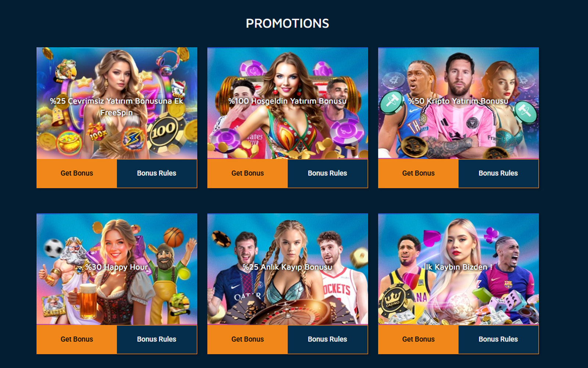Get the %25 Anlık Kayıp Bonusu
This screenshot has height=368, width=588.
coord(248,339)
